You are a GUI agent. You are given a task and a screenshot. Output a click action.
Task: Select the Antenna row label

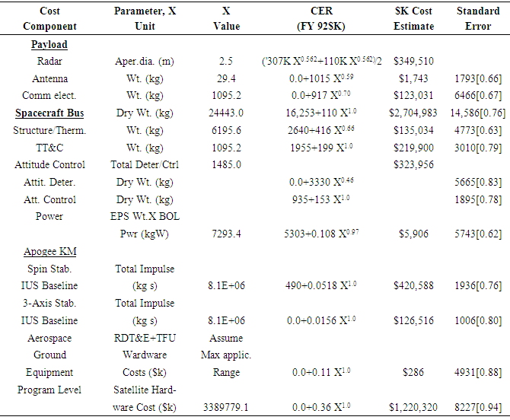[49, 79]
